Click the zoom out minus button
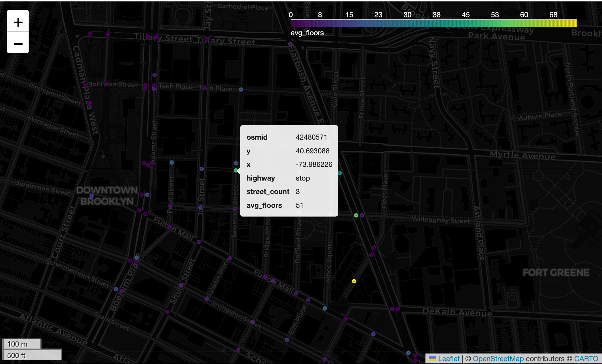This screenshot has width=602, height=364. pyautogui.click(x=18, y=43)
